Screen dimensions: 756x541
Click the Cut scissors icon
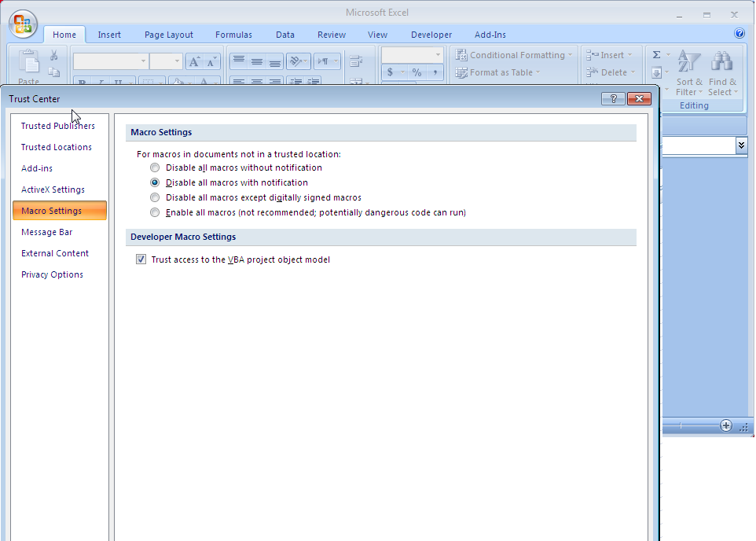(x=53, y=56)
